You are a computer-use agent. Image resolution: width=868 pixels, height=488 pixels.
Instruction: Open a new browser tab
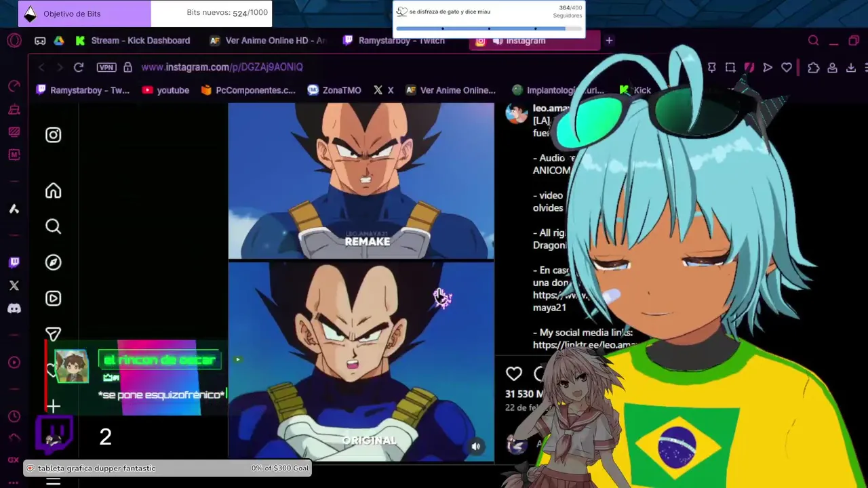coord(609,41)
